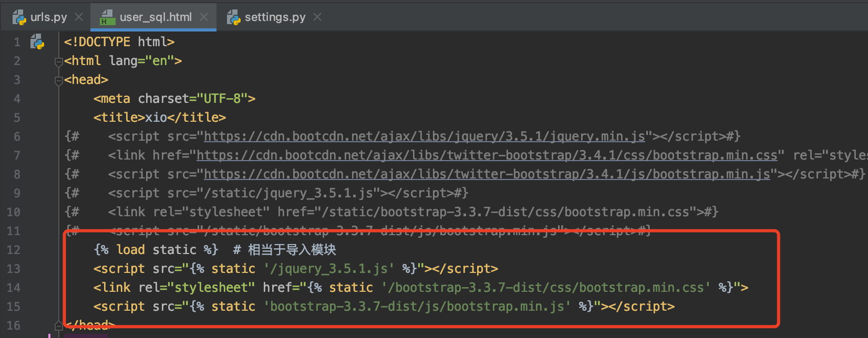Click line number 12 in the gutter
Image resolution: width=868 pixels, height=338 pixels.
tap(13, 250)
